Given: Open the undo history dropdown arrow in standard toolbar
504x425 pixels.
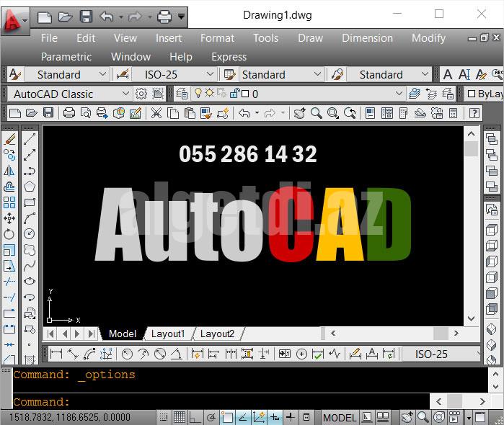Looking at the screenshot, I should coord(257,113).
